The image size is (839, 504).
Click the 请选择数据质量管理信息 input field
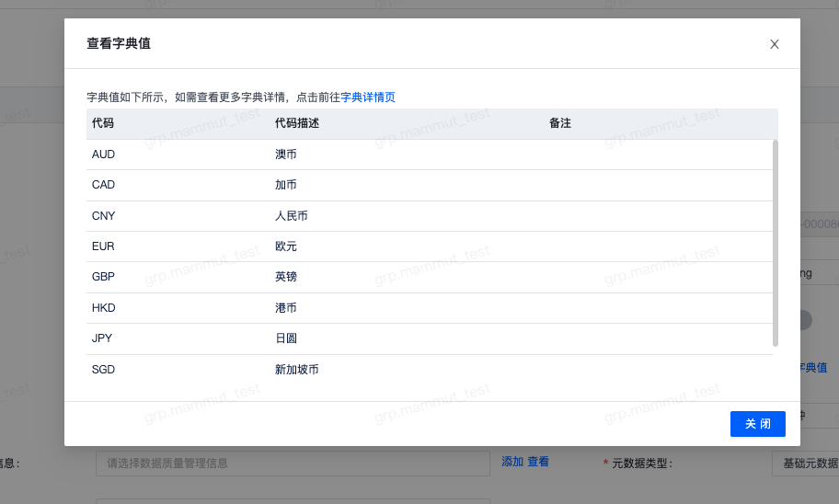(x=293, y=464)
